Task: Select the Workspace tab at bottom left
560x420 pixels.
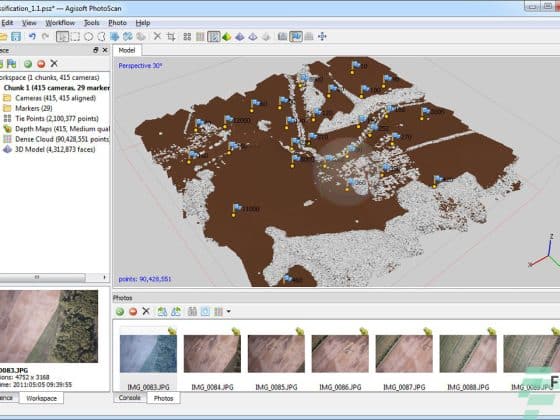Action: 41,398
